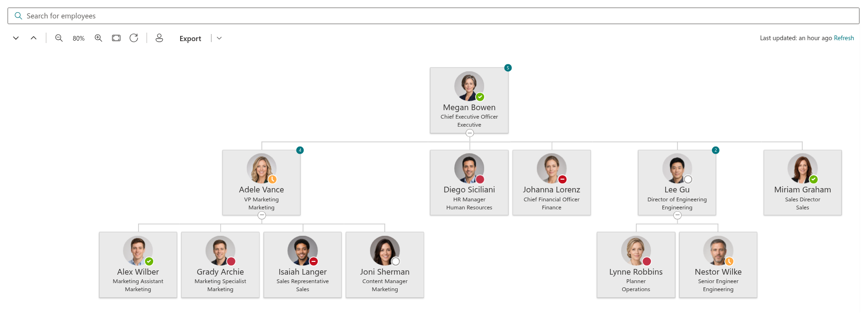The image size is (868, 320).
Task: Open Alex Wilber's profile photo
Action: (138, 251)
